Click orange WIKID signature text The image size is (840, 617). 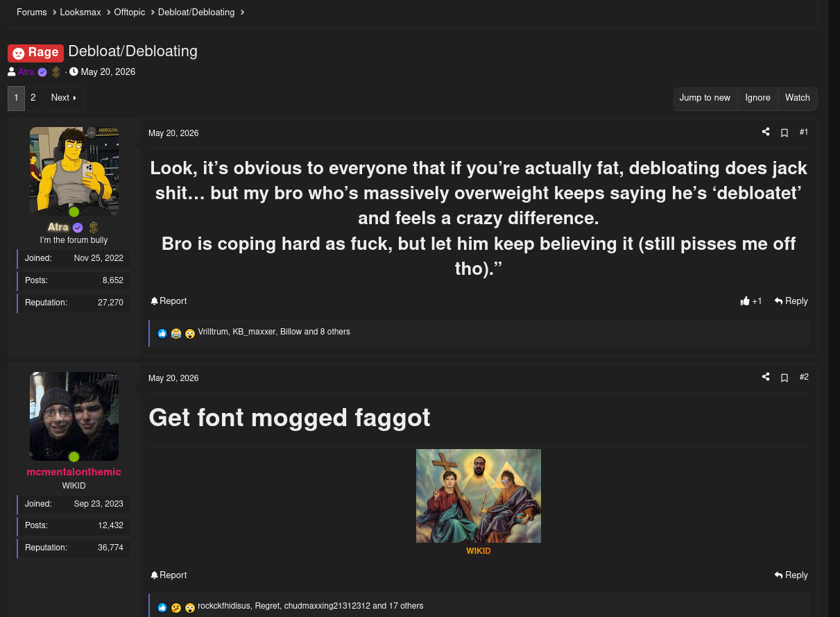tap(479, 551)
